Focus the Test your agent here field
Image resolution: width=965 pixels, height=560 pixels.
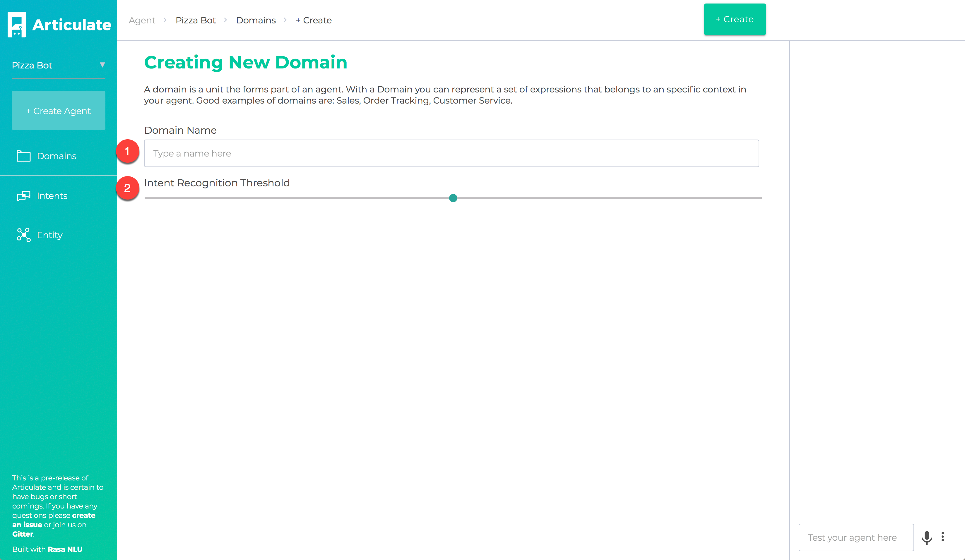coord(856,537)
